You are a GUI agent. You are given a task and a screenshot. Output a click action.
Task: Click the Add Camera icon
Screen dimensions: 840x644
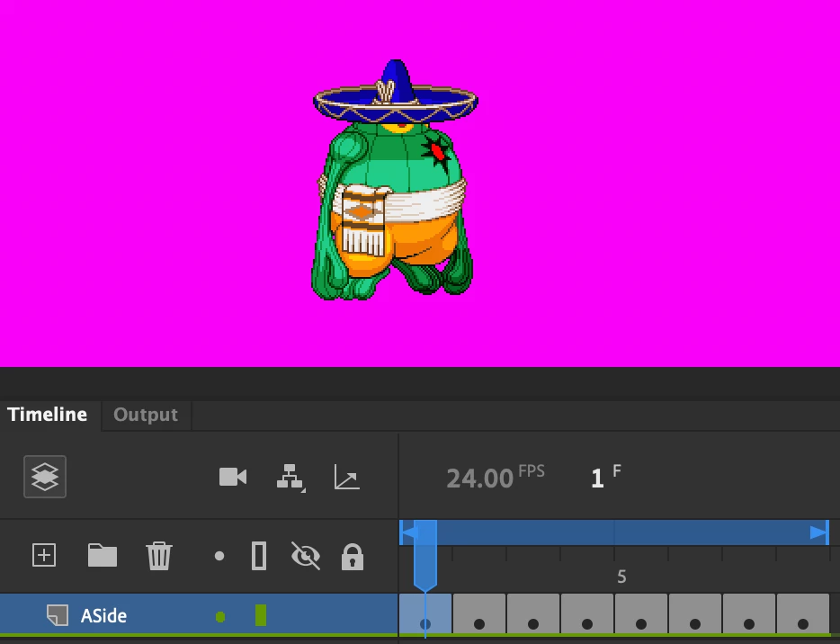[233, 477]
